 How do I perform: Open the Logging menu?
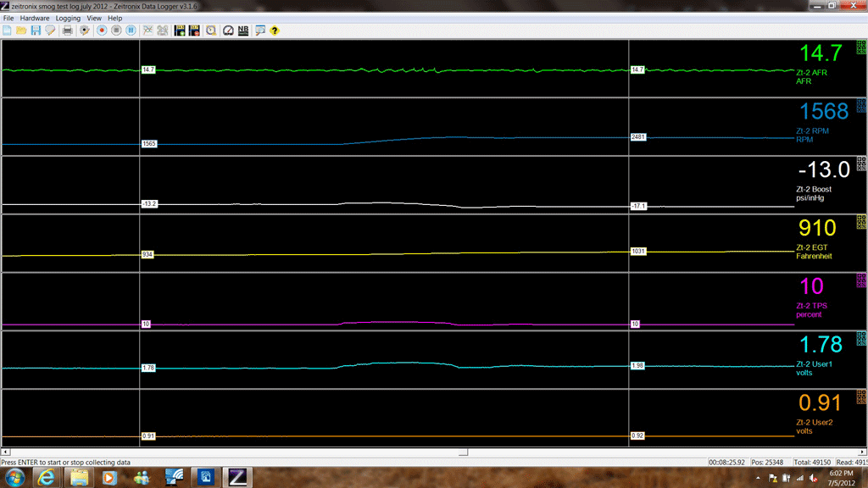68,19
